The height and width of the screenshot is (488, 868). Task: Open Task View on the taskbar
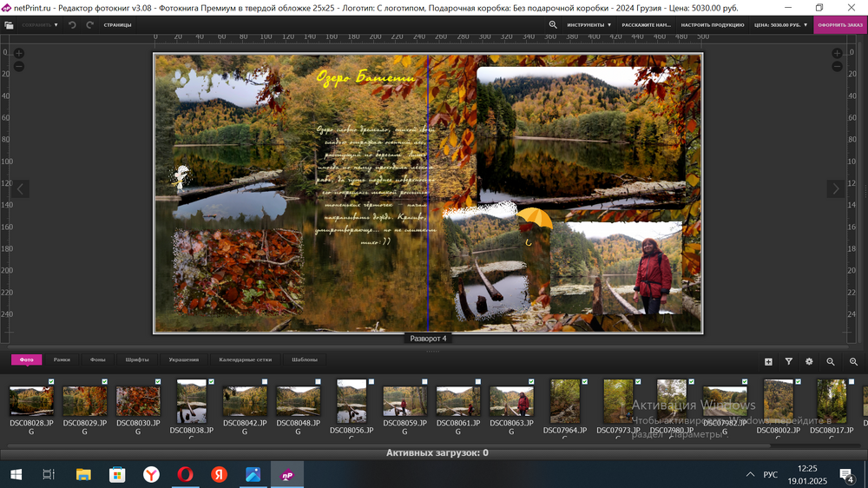click(49, 475)
